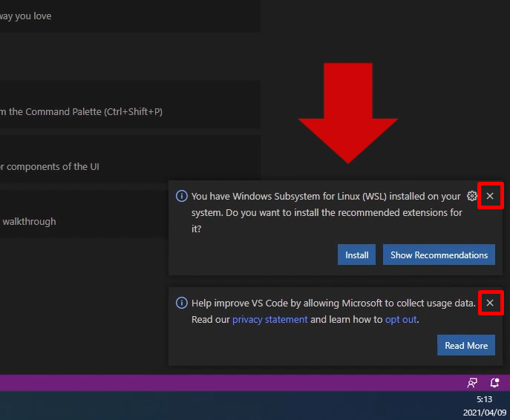
Task: Click Show Recommendations button
Action: [x=439, y=255]
